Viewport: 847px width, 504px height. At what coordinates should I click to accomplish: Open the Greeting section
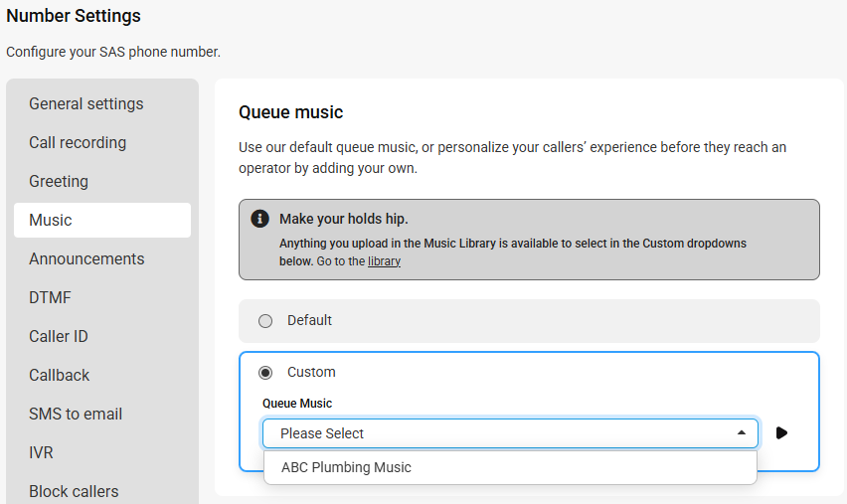click(59, 182)
